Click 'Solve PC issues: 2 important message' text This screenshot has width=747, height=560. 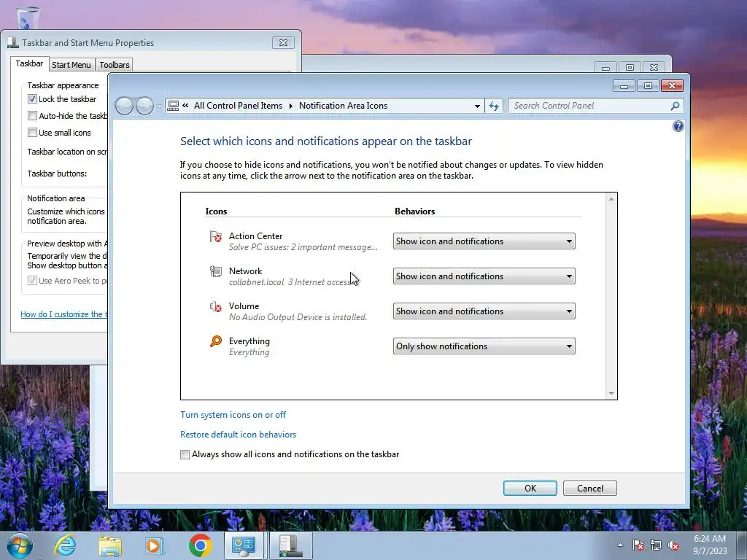pyautogui.click(x=303, y=247)
